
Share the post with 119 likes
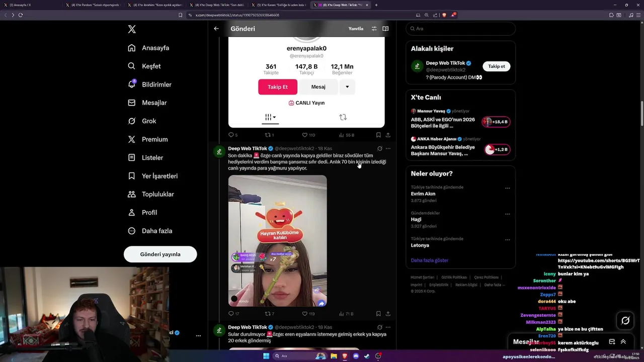(388, 314)
